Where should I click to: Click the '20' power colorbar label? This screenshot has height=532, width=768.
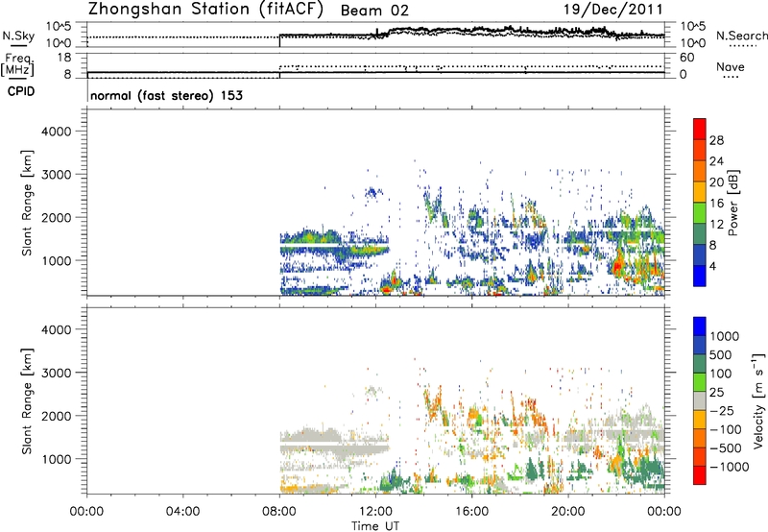click(716, 182)
